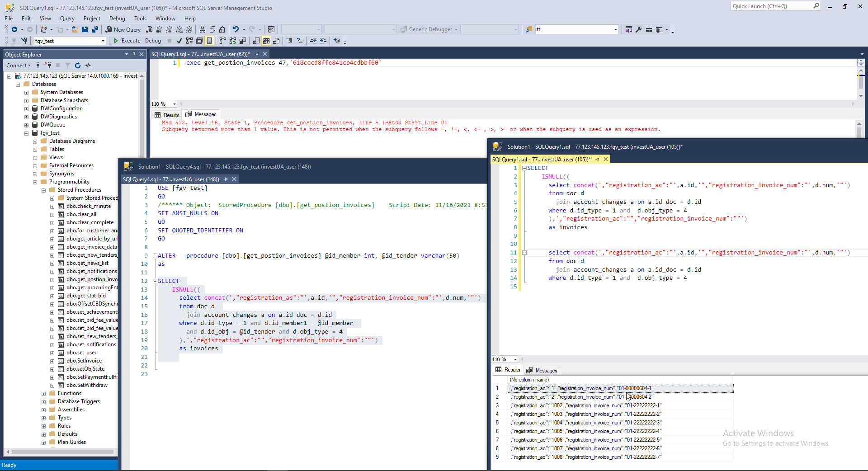This screenshot has height=471, width=868.
Task: Click the New Query button
Action: [x=123, y=29]
